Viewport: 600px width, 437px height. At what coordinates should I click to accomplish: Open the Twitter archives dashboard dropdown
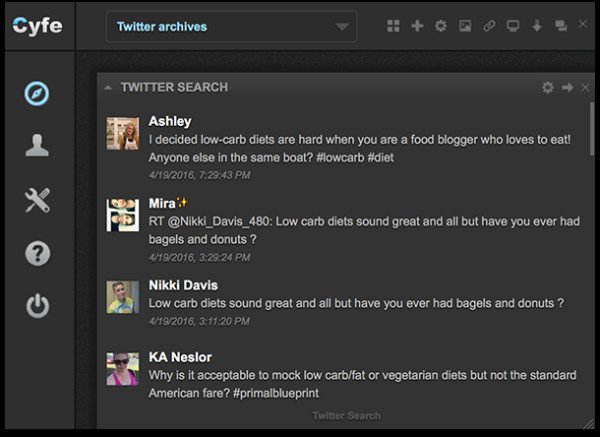[232, 26]
